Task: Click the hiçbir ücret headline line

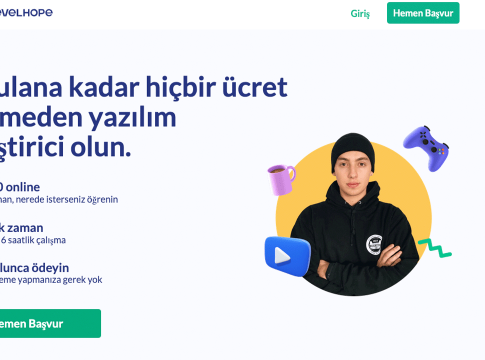Action: (x=143, y=88)
